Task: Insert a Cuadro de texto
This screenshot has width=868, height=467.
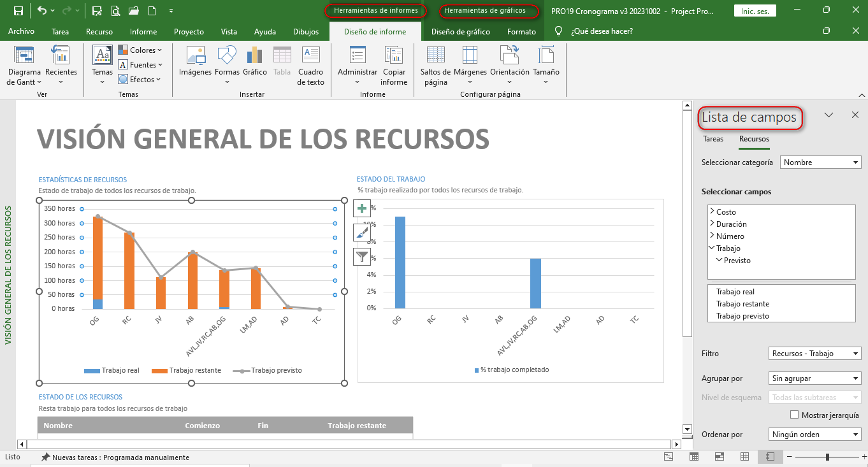Action: (x=311, y=57)
